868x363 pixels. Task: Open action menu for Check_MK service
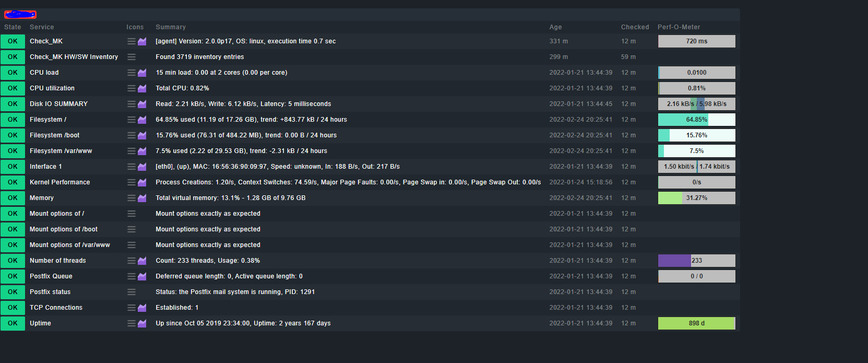click(132, 41)
